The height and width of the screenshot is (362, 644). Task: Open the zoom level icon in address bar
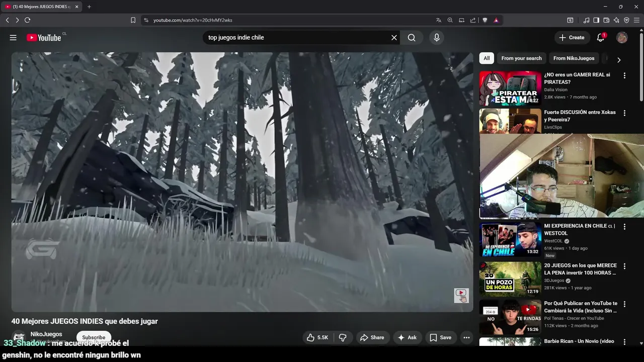(x=450, y=20)
